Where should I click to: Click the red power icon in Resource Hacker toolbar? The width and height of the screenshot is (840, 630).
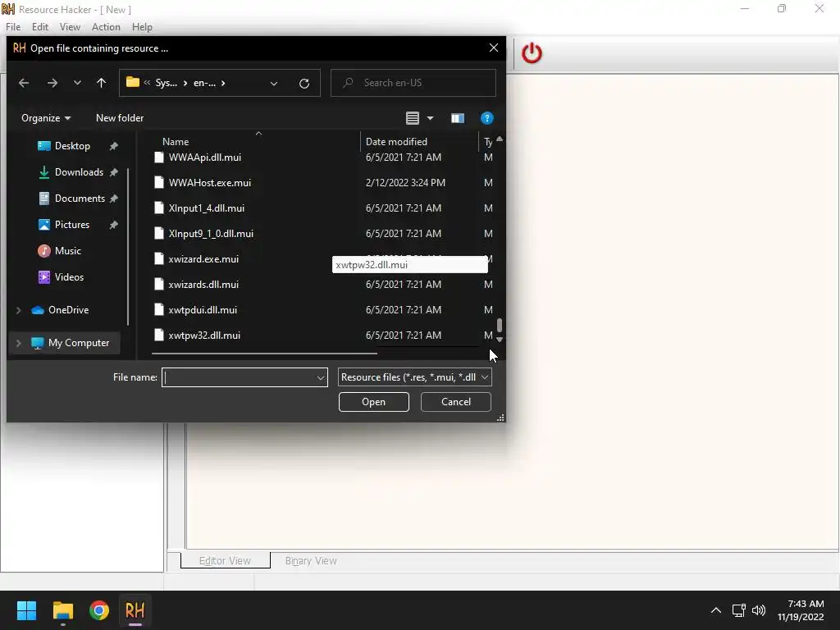532,53
